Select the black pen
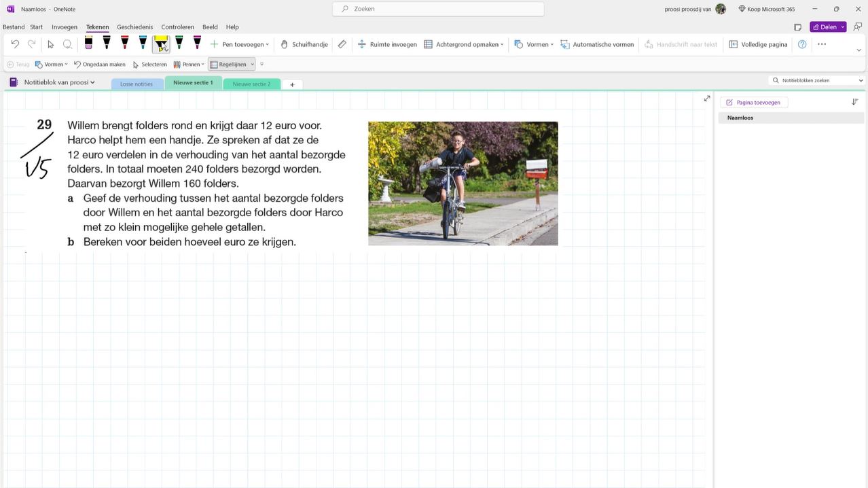 [107, 43]
